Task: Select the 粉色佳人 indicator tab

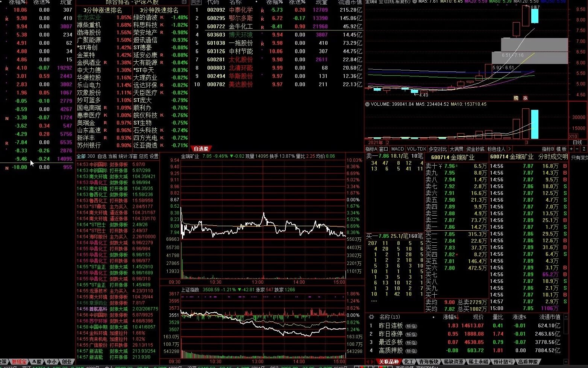Action: coord(496,149)
